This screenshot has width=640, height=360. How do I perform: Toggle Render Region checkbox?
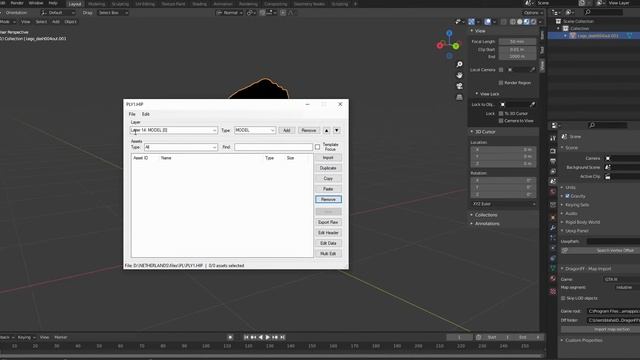tap(501, 83)
